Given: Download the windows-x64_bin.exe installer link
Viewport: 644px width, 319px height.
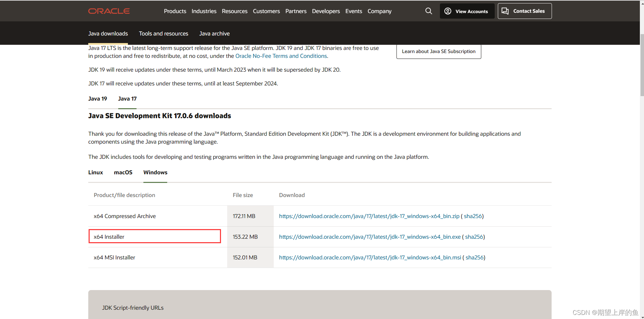Looking at the screenshot, I should [370, 237].
